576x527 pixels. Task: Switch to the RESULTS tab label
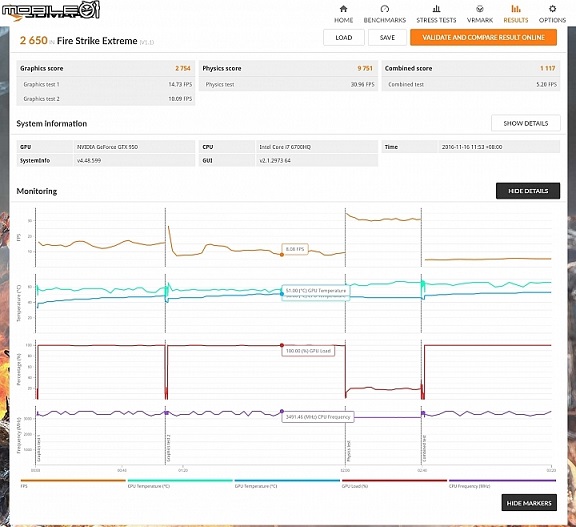516,20
